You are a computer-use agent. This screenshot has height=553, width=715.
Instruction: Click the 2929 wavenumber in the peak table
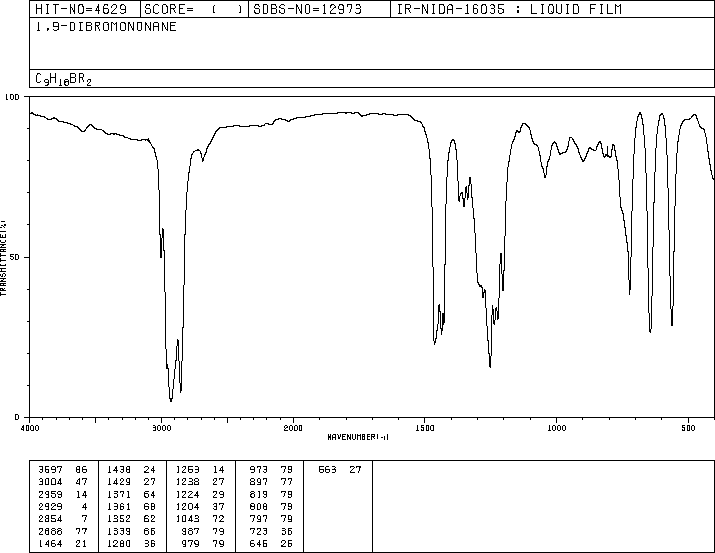point(51,506)
